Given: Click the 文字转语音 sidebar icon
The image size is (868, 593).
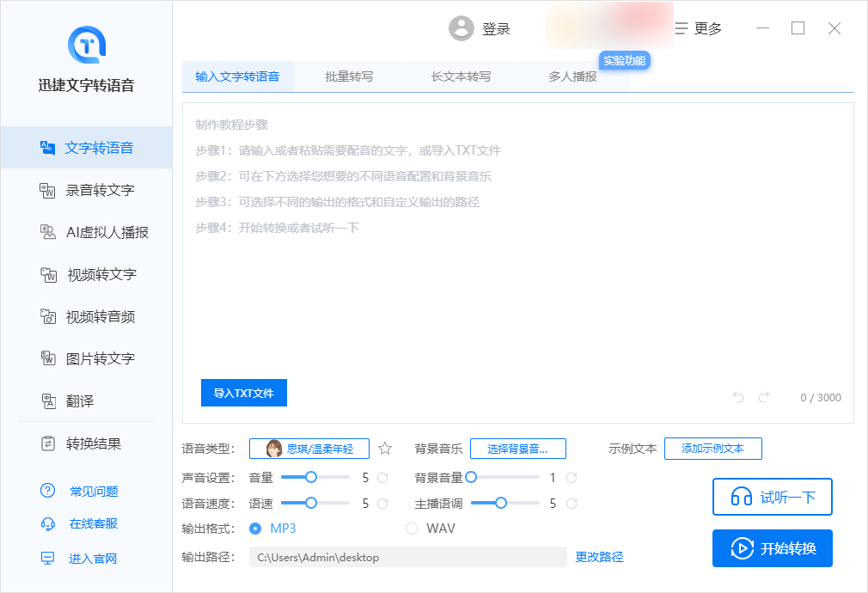Looking at the screenshot, I should [x=47, y=148].
